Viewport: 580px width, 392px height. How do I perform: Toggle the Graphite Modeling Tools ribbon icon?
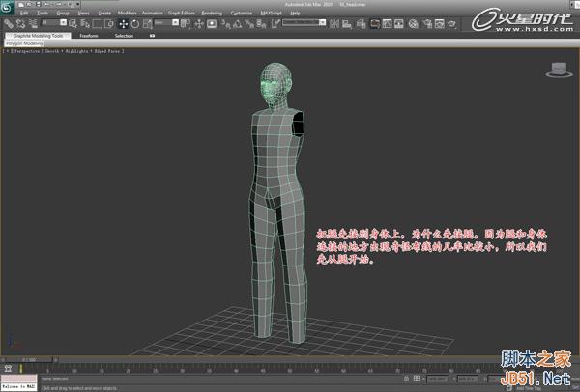[375, 24]
